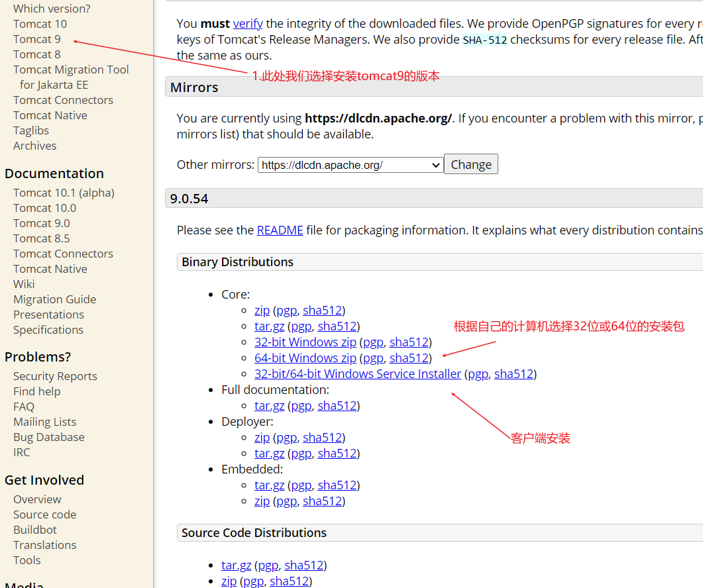The width and height of the screenshot is (703, 588).
Task: Download the 64-bit Windows zip
Action: 305,358
